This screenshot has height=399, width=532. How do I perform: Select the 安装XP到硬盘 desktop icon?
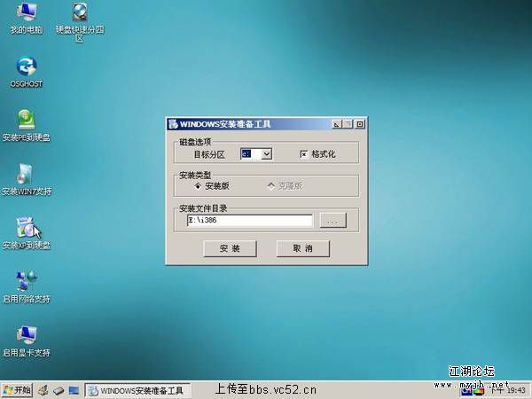pos(27,233)
